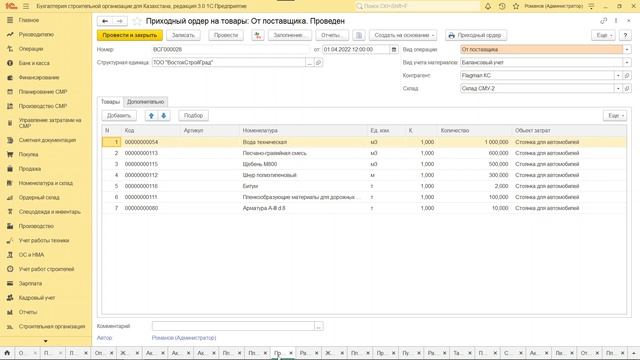The image size is (640, 360).
Task: Open table Еще menu
Action: 615,116
